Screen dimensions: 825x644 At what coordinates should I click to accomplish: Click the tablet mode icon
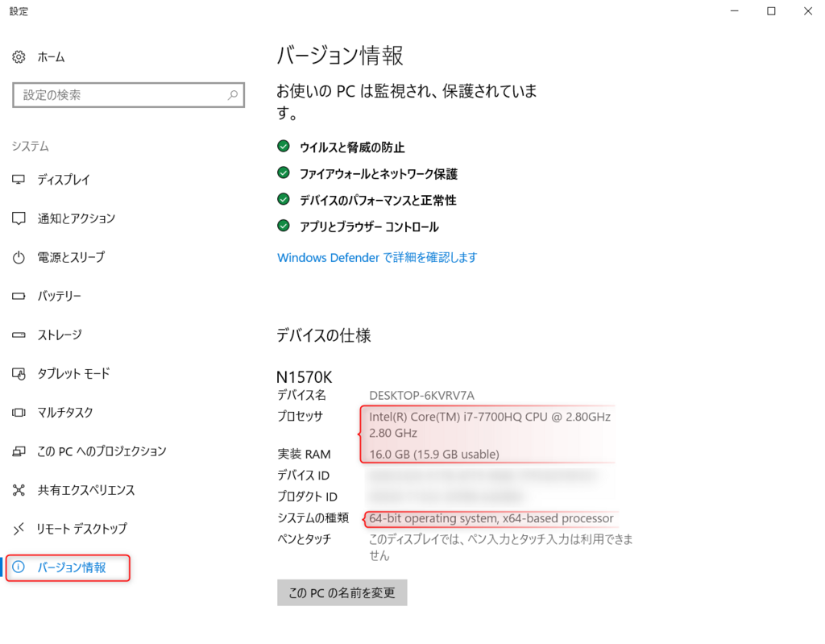pyautogui.click(x=19, y=374)
